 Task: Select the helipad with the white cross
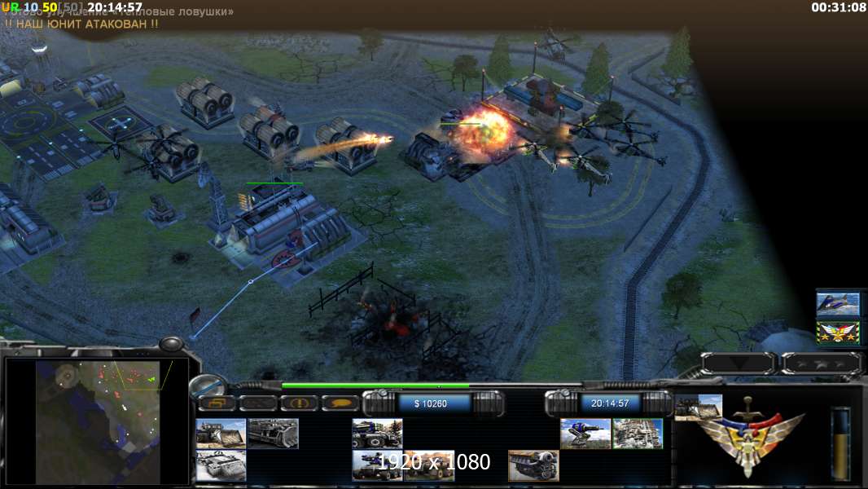point(121,123)
